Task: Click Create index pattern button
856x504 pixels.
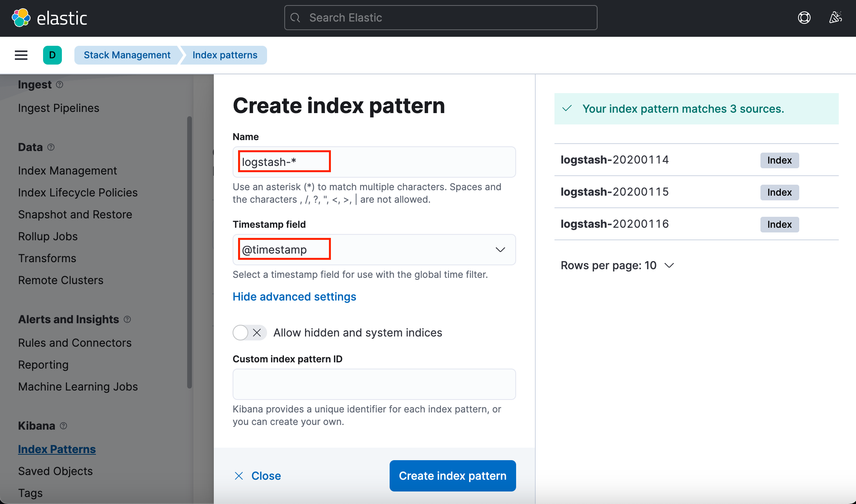Action: [x=452, y=476]
